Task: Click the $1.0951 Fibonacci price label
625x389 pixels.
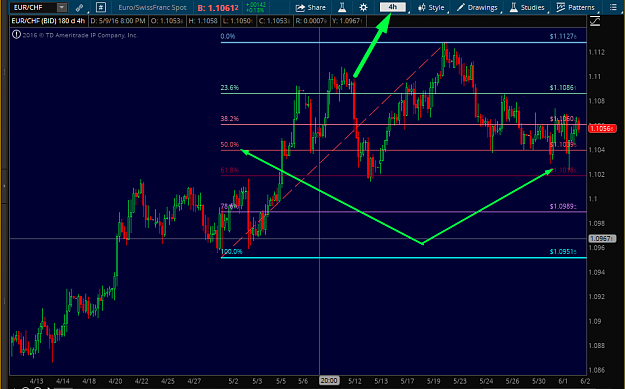Action: [x=563, y=251]
